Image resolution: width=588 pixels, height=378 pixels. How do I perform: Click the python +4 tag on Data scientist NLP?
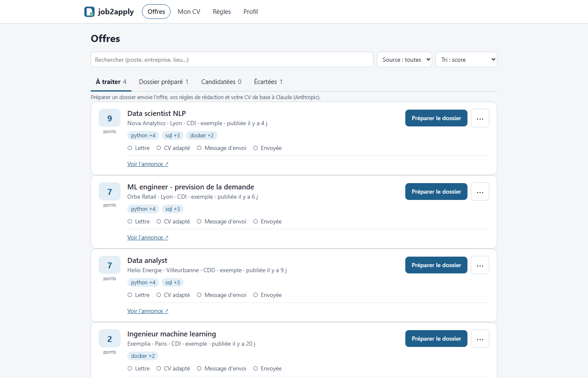tap(143, 136)
